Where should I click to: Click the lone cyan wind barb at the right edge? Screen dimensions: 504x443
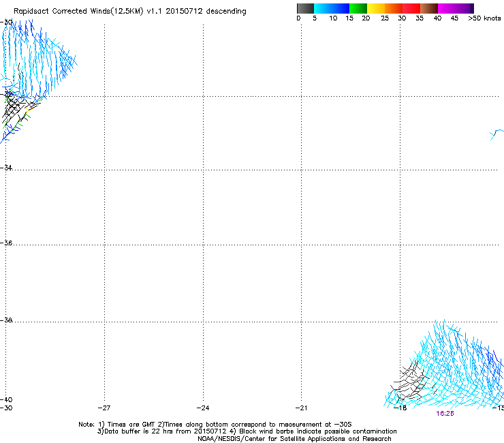(x=497, y=134)
